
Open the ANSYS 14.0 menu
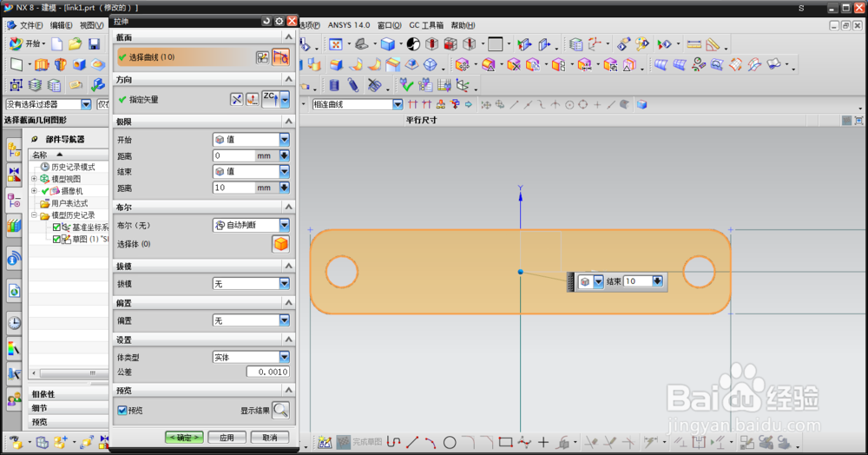tap(349, 25)
